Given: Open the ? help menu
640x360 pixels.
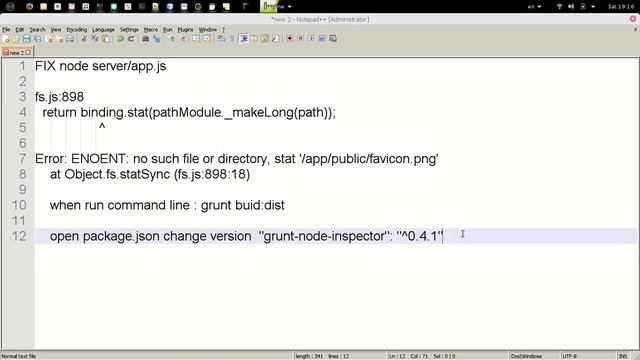Looking at the screenshot, I should (x=223, y=30).
